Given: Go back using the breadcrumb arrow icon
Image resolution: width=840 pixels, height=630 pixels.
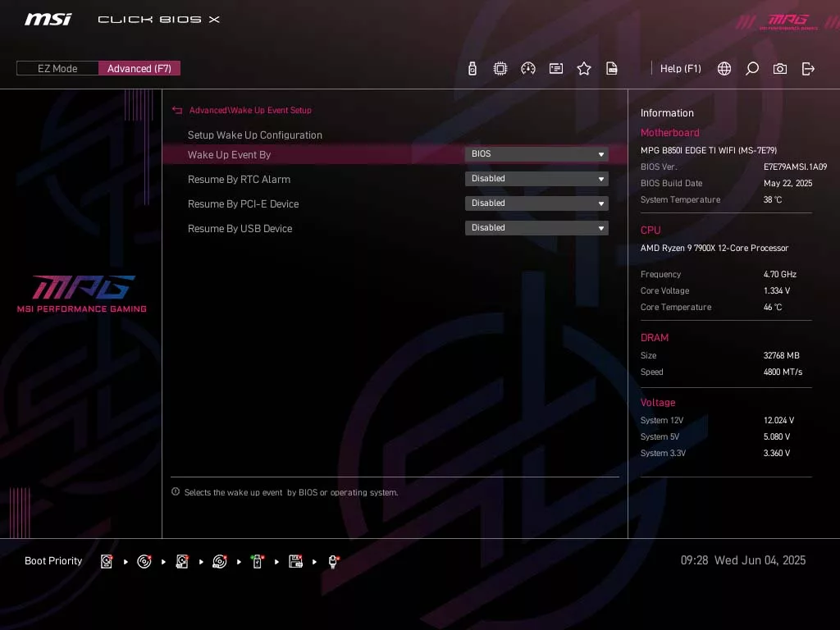Looking at the screenshot, I should tap(177, 110).
